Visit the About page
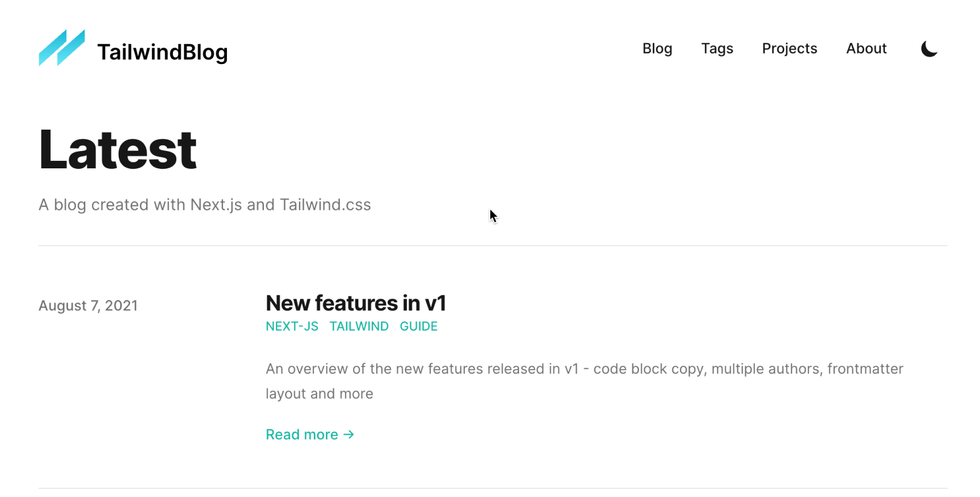The width and height of the screenshot is (980, 497). (866, 48)
